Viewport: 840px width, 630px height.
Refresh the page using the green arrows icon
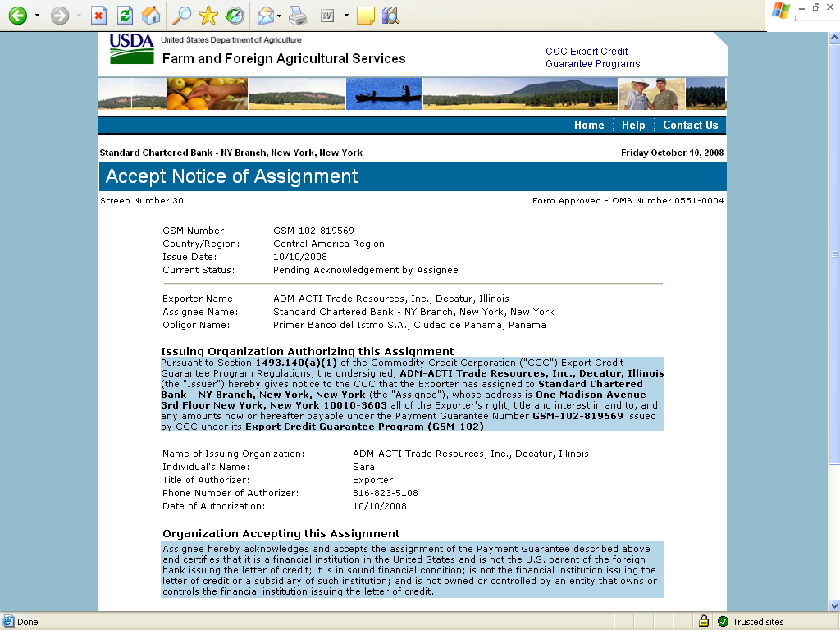125,16
